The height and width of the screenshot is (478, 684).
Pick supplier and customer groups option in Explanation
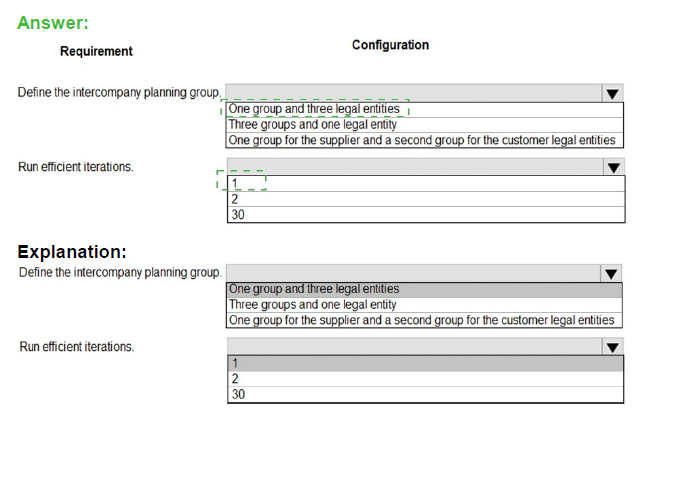(421, 320)
